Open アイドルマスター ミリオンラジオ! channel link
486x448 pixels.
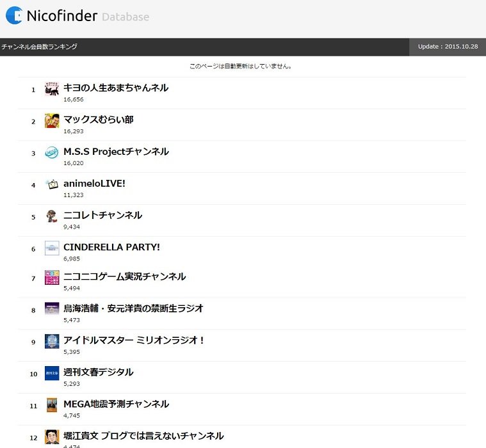tap(134, 340)
